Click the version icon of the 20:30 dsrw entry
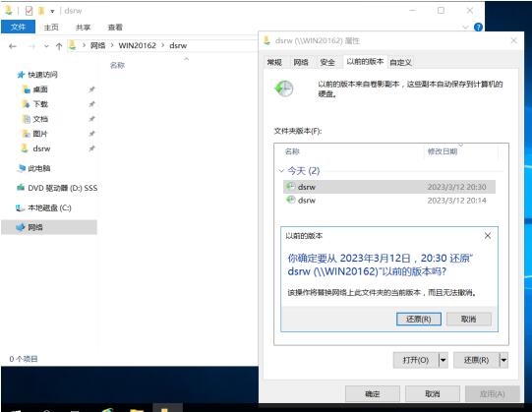This screenshot has height=412, width=532. point(291,186)
